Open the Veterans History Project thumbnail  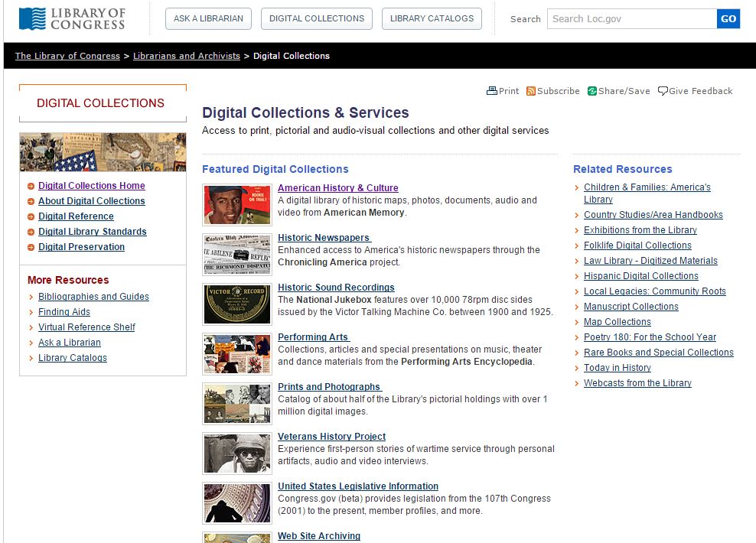[x=237, y=453]
